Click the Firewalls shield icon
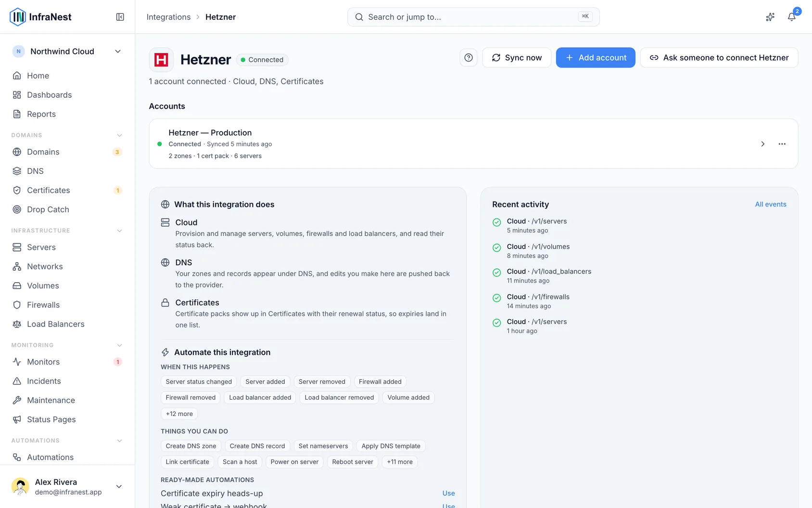Image resolution: width=812 pixels, height=508 pixels. 17,305
